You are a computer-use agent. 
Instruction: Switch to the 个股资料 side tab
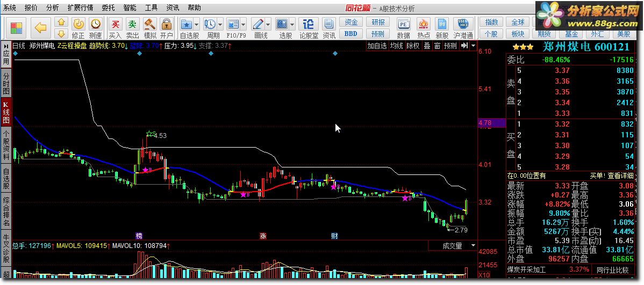(x=6, y=145)
